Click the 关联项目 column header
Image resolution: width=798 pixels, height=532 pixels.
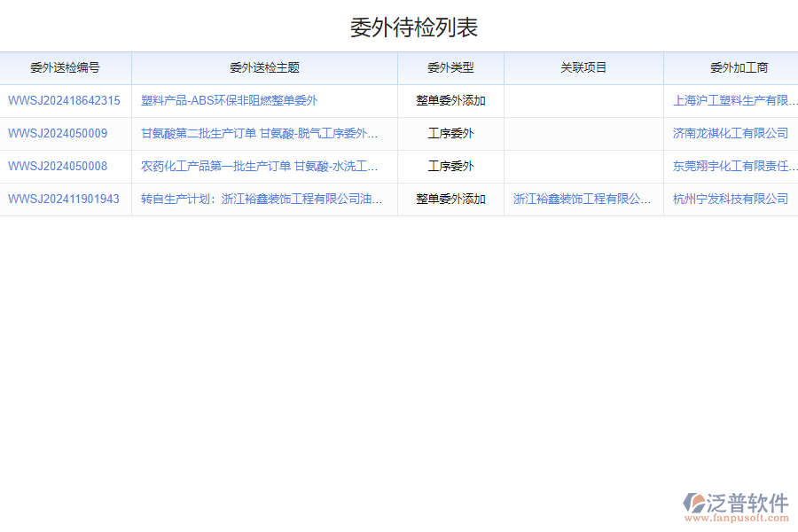[583, 67]
